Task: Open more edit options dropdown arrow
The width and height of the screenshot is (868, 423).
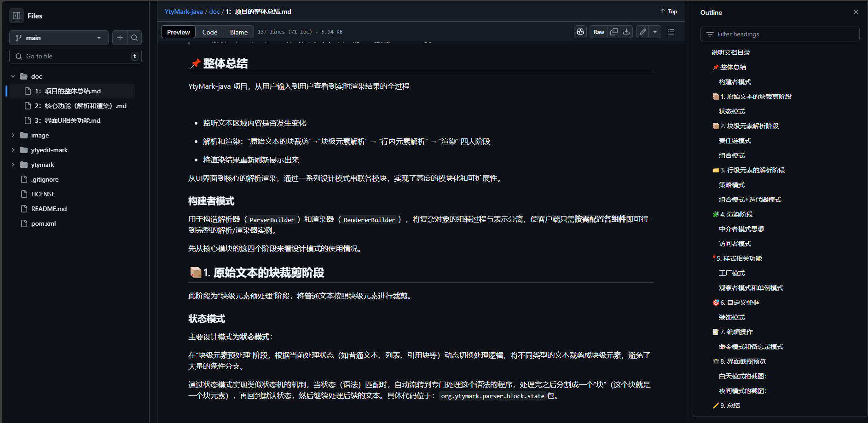Action: pos(655,32)
